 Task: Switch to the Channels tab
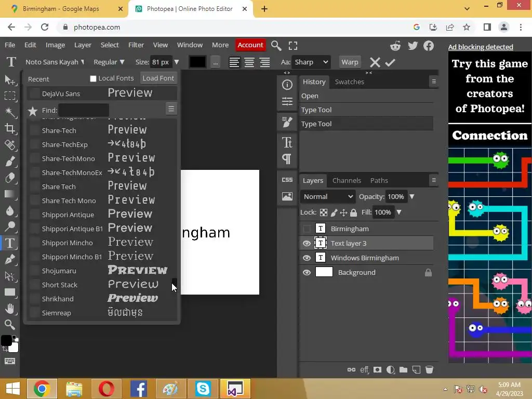point(347,180)
